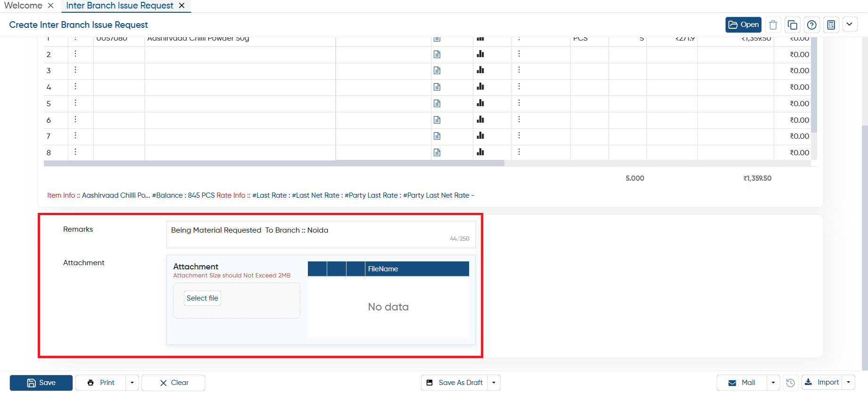The height and width of the screenshot is (394, 868).
Task: Click the Save As Draft button
Action: pos(455,383)
